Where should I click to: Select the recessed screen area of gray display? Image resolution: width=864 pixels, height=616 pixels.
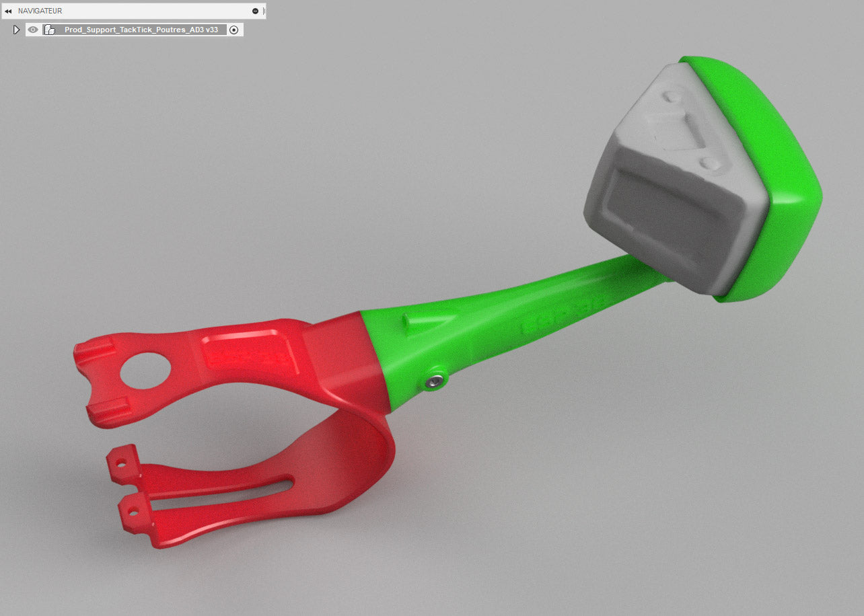[663, 219]
